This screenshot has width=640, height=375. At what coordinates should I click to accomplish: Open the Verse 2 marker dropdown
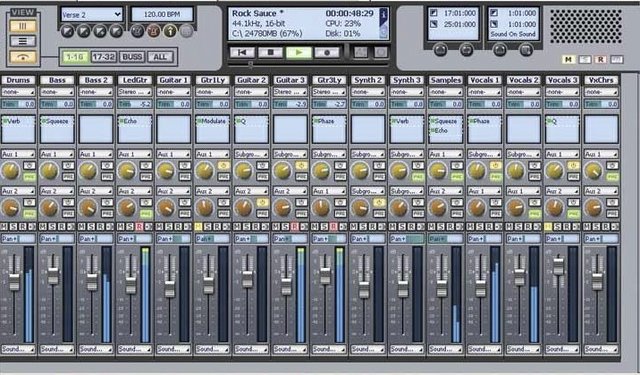(x=91, y=15)
